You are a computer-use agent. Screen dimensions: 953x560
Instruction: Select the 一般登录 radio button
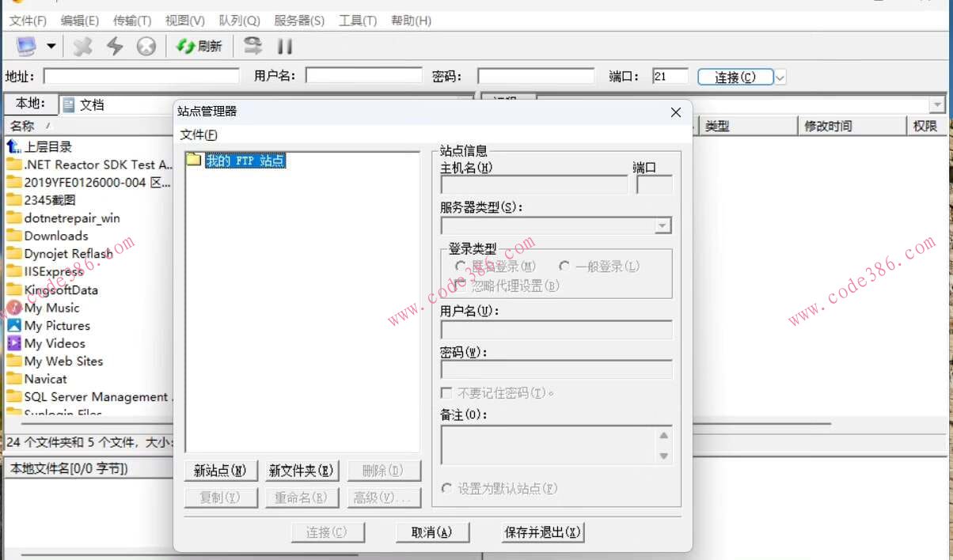coord(565,267)
